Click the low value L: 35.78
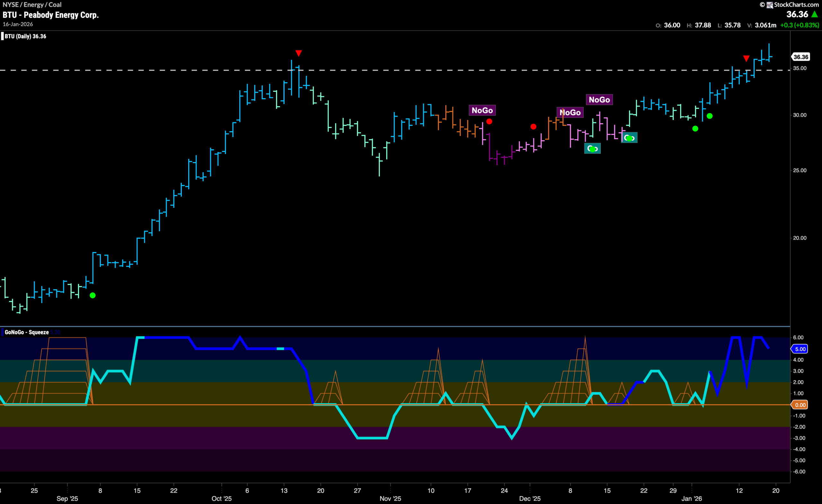The height and width of the screenshot is (504, 822). (x=729, y=25)
